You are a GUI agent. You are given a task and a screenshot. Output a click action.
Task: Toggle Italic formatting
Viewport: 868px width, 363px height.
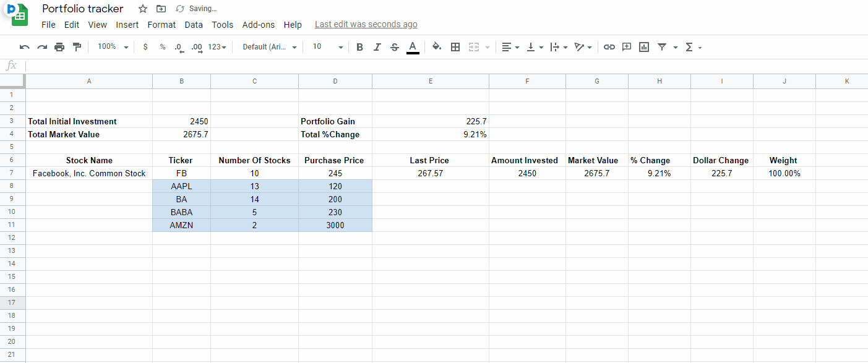click(x=377, y=47)
